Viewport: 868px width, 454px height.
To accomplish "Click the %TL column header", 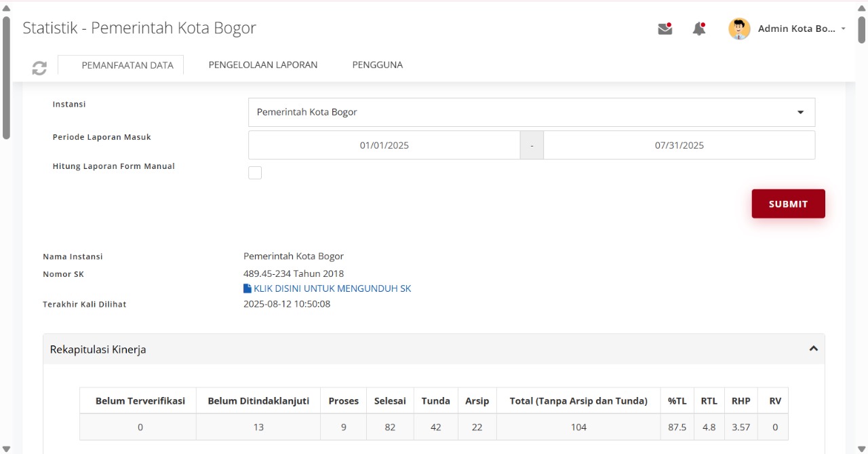I will tap(677, 400).
